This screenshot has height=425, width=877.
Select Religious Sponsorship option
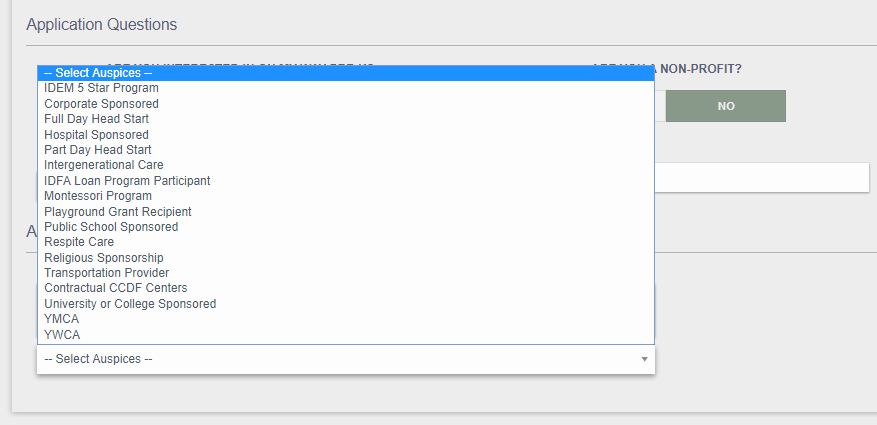click(x=104, y=258)
